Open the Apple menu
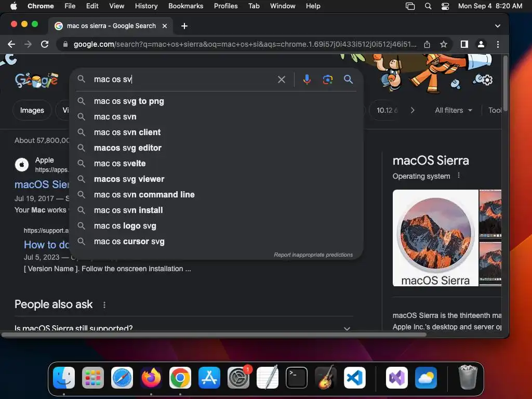Screen dimensions: 532x399 14,6
